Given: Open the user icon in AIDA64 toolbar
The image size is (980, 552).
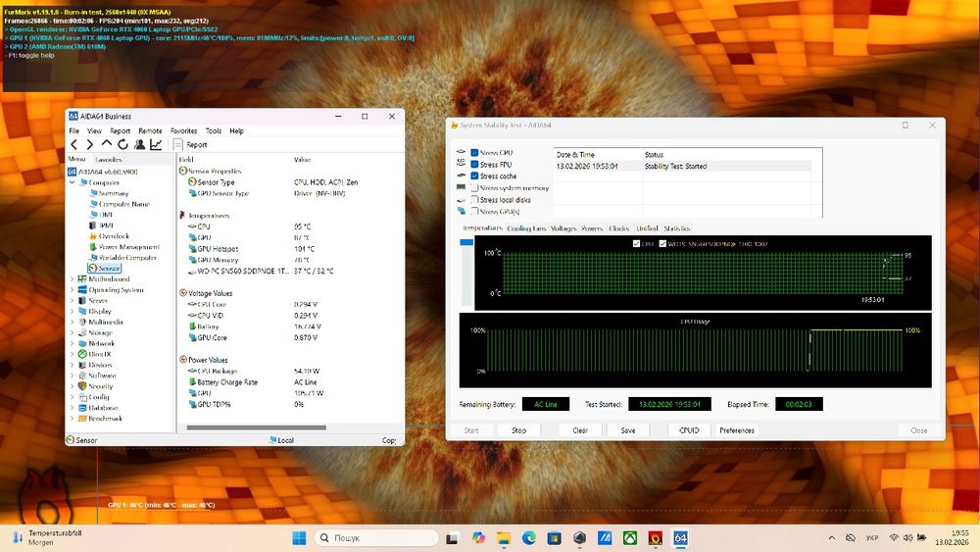Looking at the screenshot, I should (x=139, y=144).
